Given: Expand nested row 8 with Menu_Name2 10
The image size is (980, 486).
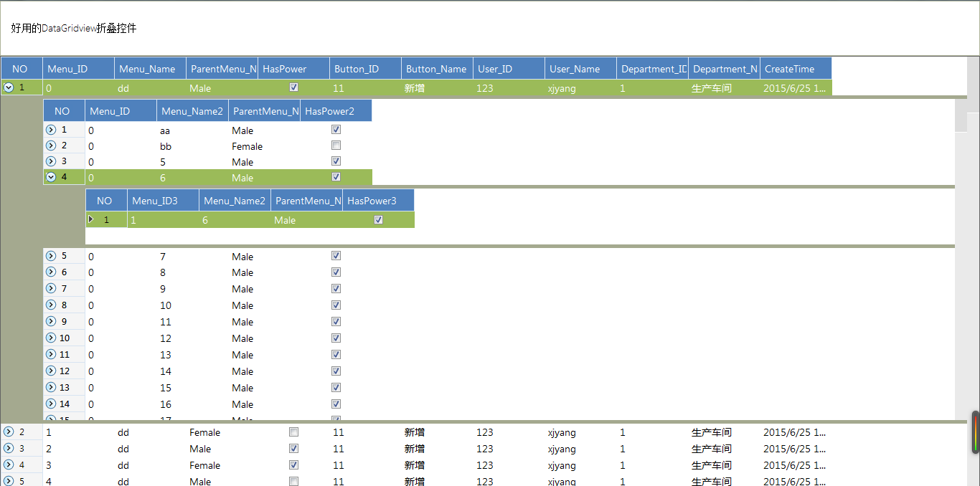Looking at the screenshot, I should (x=51, y=305).
